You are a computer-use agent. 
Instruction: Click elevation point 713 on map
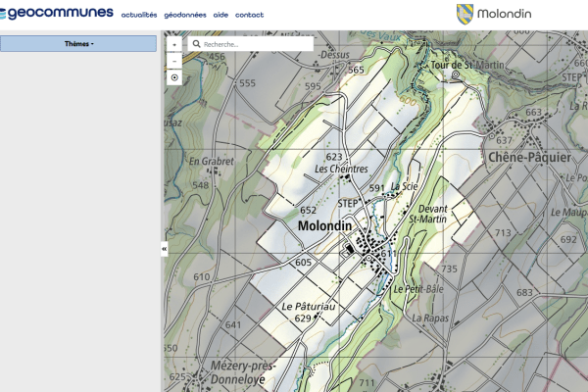click(503, 233)
